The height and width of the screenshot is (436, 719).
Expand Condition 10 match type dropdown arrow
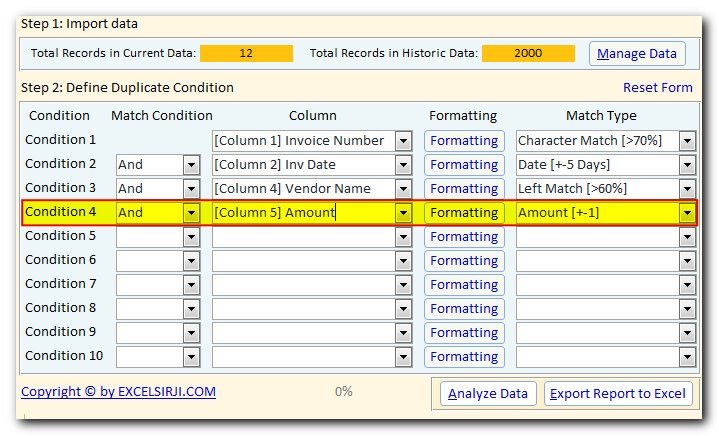[x=687, y=357]
